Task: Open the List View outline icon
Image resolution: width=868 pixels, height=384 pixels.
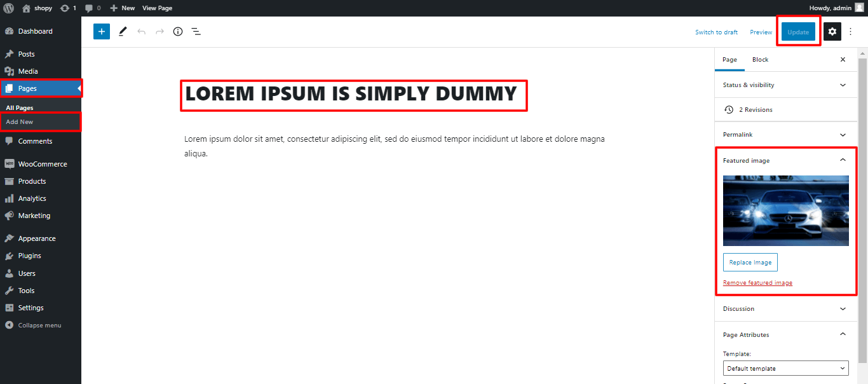Action: (196, 31)
